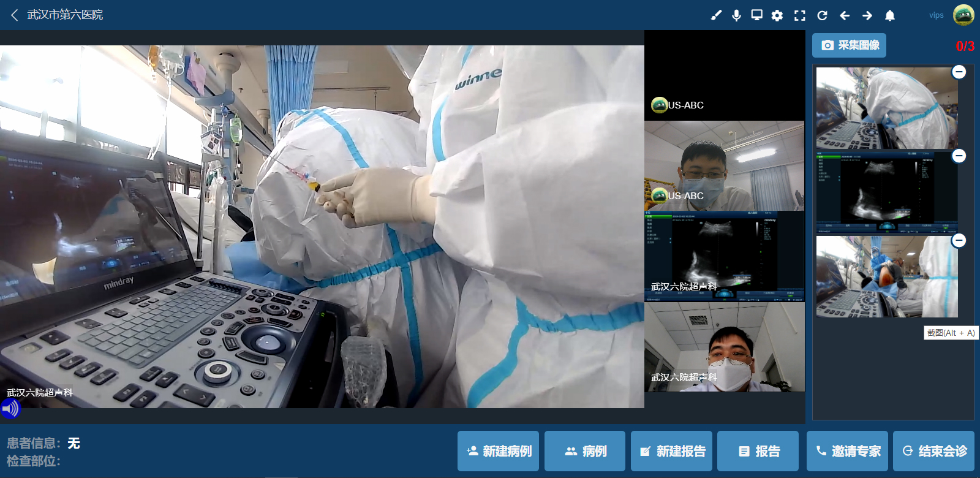980x478 pixels.
Task: Click the refresh icon
Action: coord(822,15)
